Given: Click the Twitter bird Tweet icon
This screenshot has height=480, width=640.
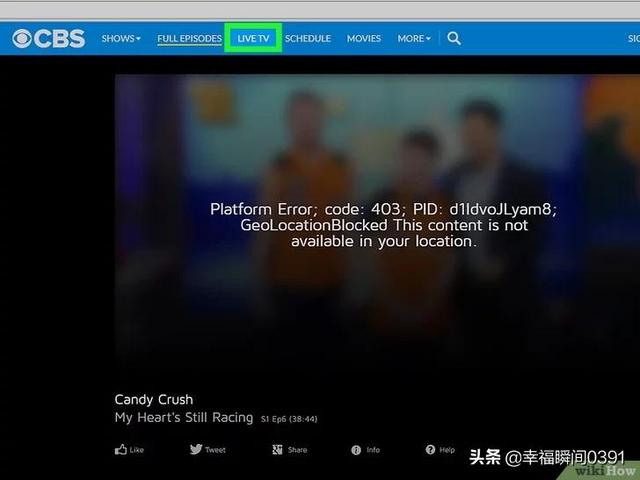Looking at the screenshot, I should (196, 449).
